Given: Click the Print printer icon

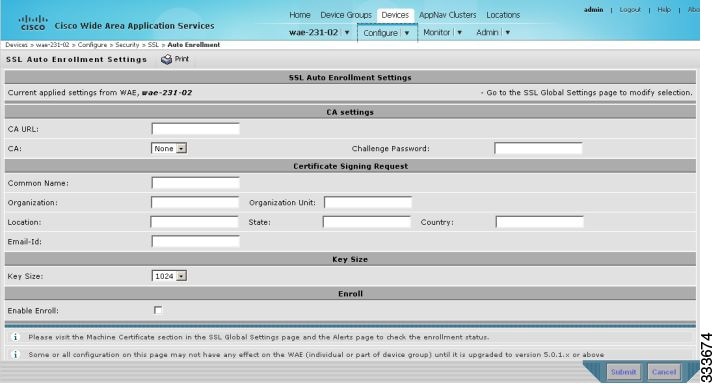Looking at the screenshot, I should click(x=166, y=59).
